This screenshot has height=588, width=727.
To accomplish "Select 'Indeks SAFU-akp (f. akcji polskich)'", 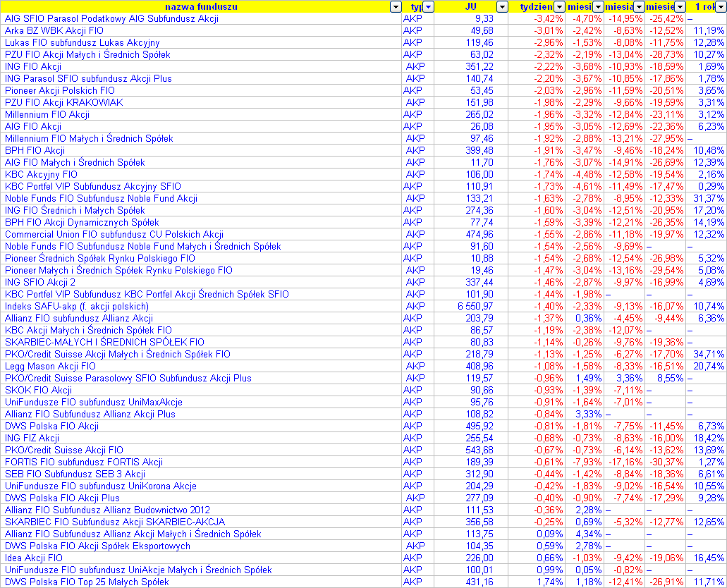I will coord(77,307).
